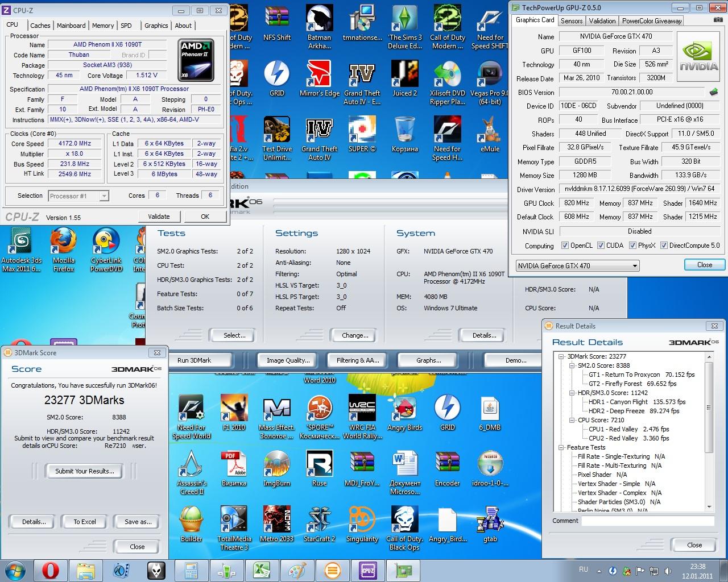The width and height of the screenshot is (728, 582).
Task: Open Metro 2033 desktop shortcut
Action: [x=277, y=523]
